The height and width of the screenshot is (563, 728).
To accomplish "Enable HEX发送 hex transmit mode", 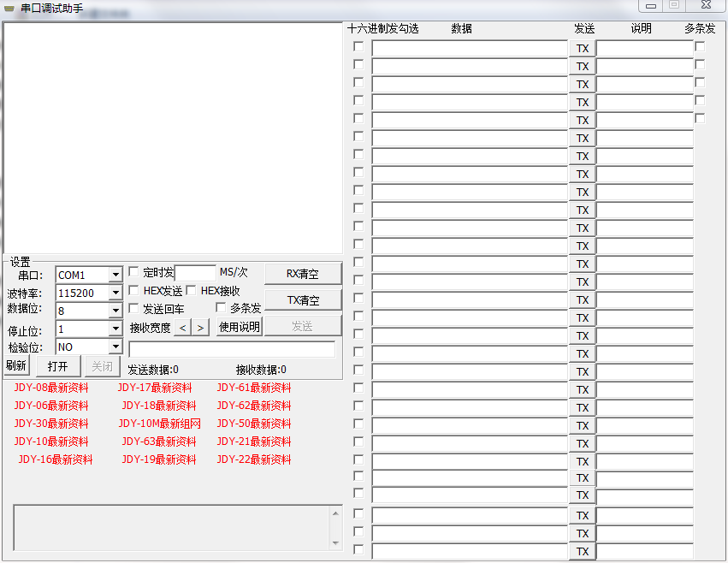I will [x=133, y=290].
